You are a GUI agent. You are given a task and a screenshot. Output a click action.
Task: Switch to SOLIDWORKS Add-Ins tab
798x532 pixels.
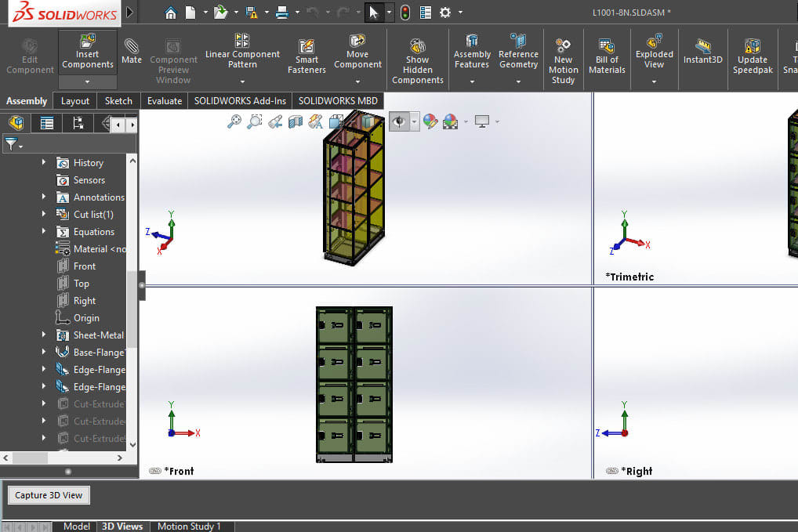click(x=240, y=101)
